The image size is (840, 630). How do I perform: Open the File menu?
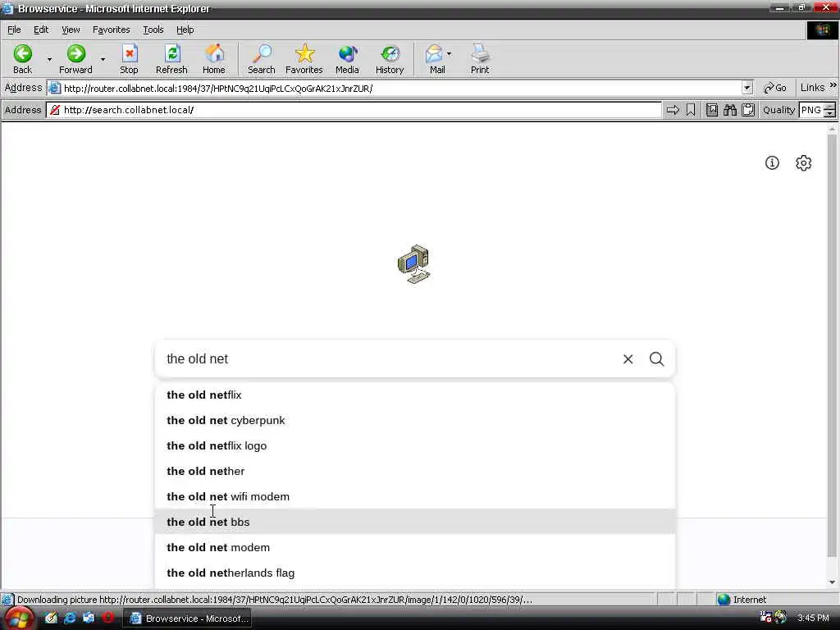tap(14, 30)
